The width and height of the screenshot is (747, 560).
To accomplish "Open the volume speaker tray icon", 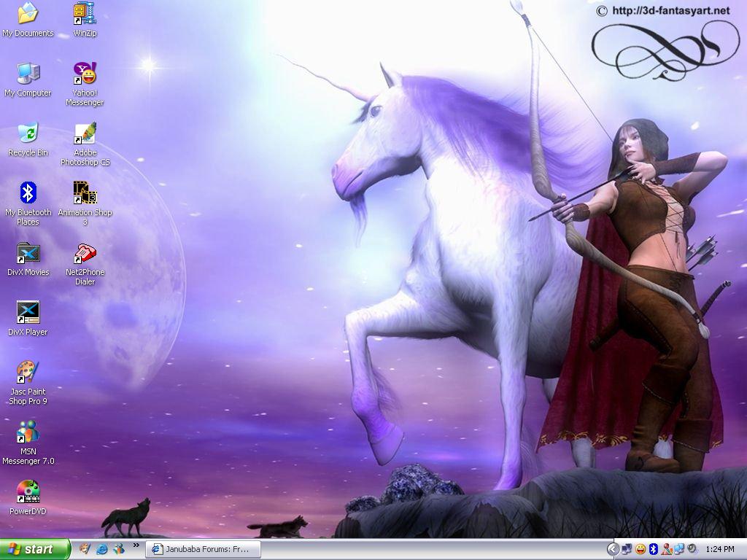I will click(692, 550).
